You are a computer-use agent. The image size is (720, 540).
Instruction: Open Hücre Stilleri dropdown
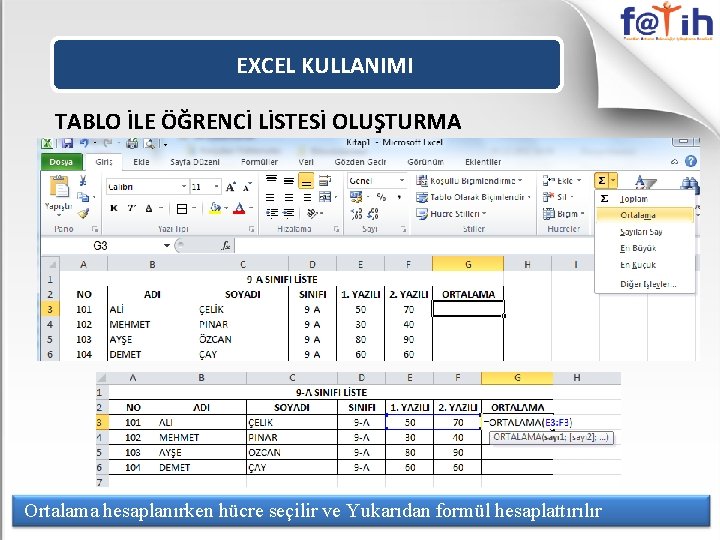(x=451, y=214)
